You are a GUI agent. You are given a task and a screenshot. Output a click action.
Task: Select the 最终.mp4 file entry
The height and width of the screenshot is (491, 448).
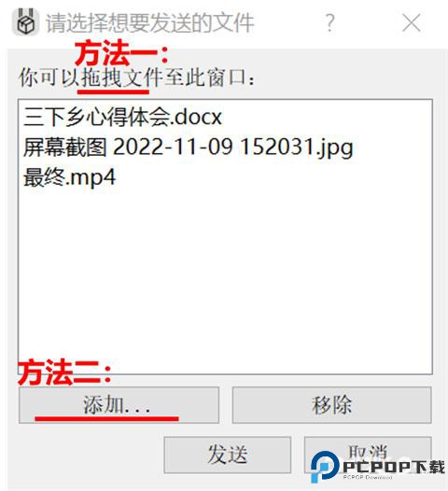69,177
